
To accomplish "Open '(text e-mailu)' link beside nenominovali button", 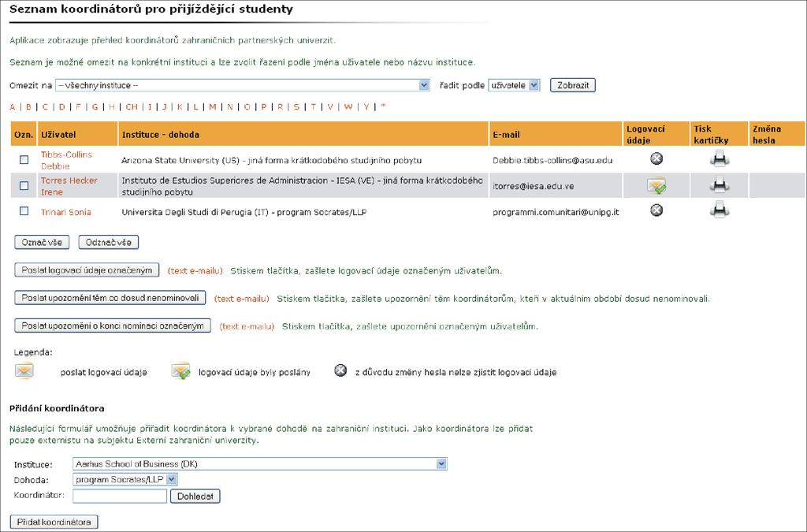I will coord(241,299).
